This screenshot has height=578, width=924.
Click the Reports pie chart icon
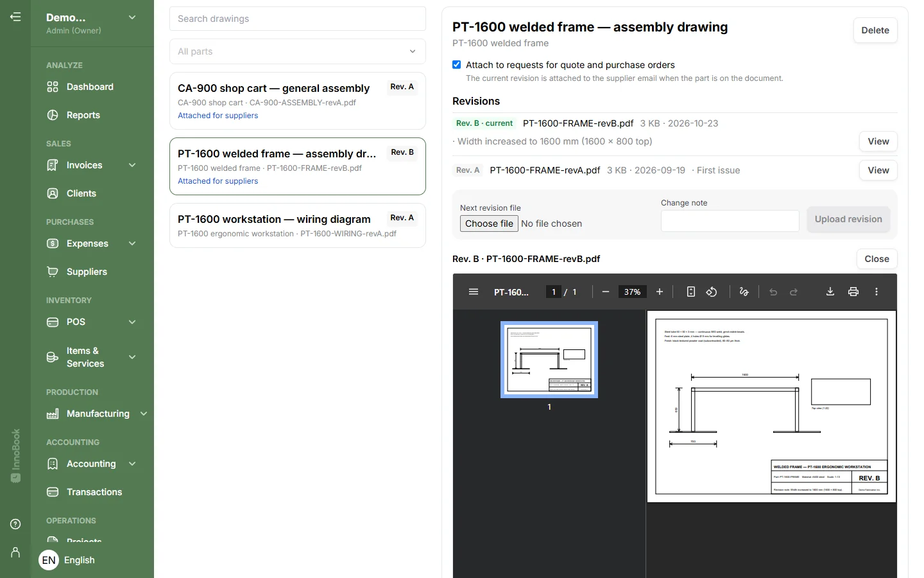53,115
